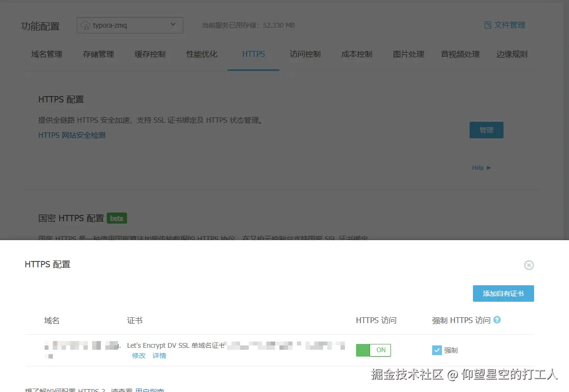Switch to the 性能优化 tab

pyautogui.click(x=202, y=54)
